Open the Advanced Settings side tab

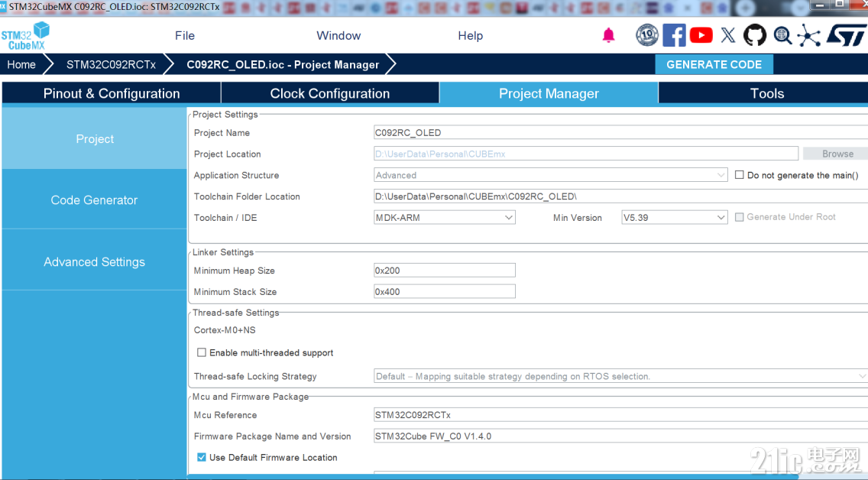(94, 262)
